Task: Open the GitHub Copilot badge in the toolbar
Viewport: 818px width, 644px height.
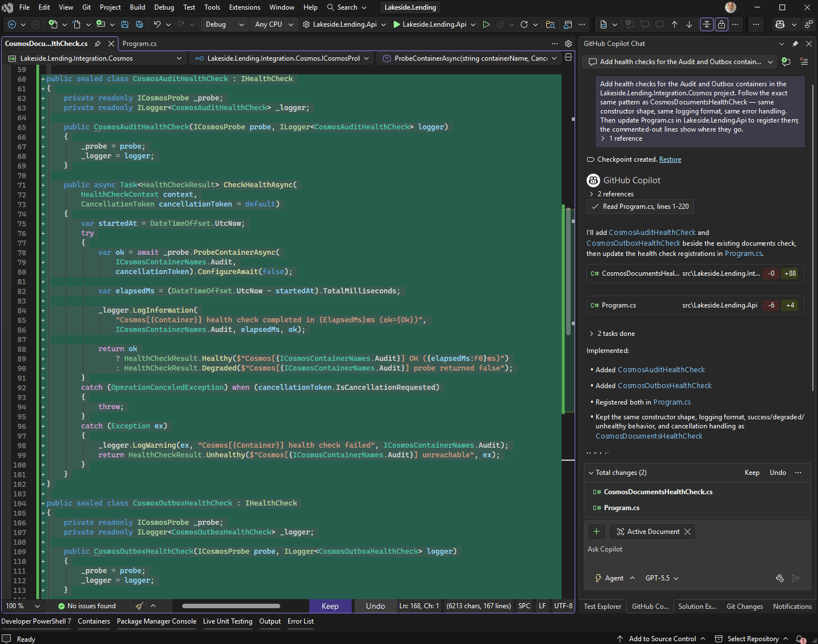Action: pyautogui.click(x=780, y=24)
